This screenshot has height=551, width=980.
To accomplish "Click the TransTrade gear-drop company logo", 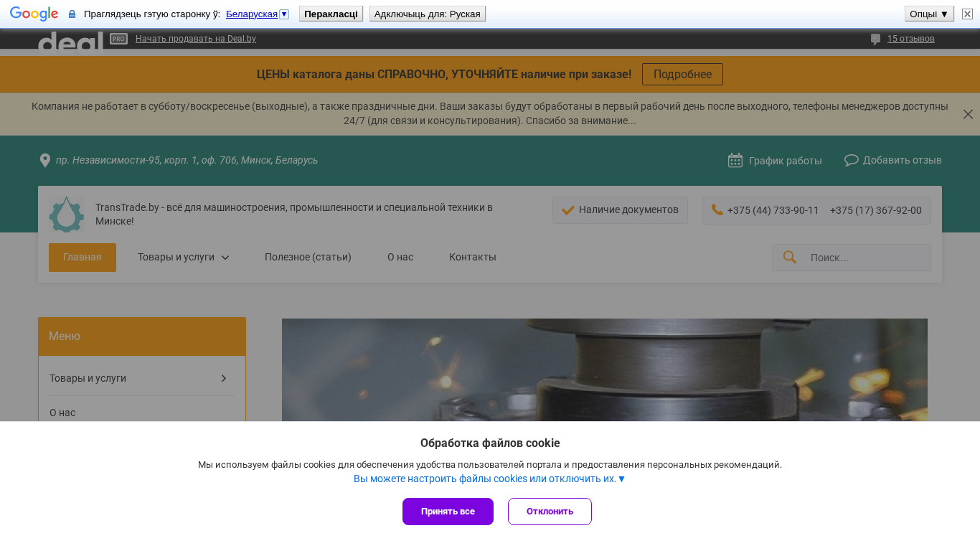I will coord(66,215).
